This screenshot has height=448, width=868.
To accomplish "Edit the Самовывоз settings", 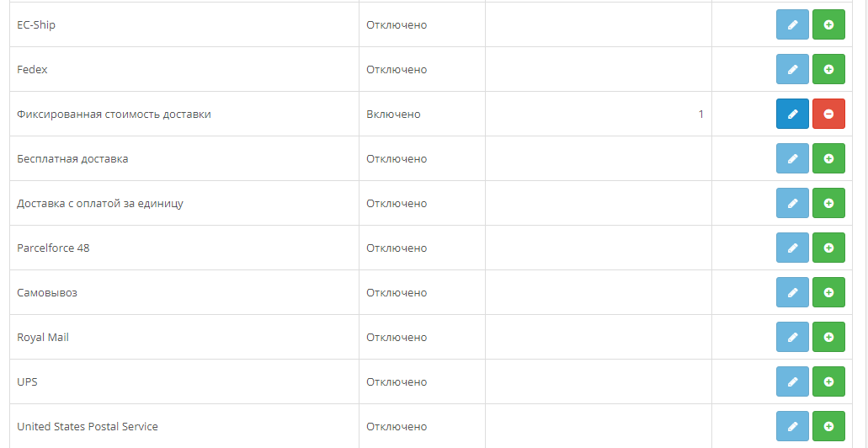I will pos(792,293).
